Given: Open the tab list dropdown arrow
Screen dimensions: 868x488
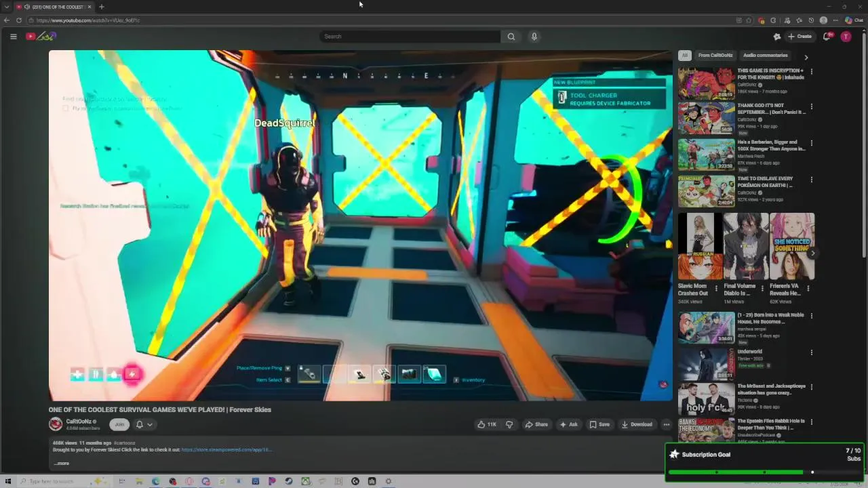Looking at the screenshot, I should click(6, 7).
